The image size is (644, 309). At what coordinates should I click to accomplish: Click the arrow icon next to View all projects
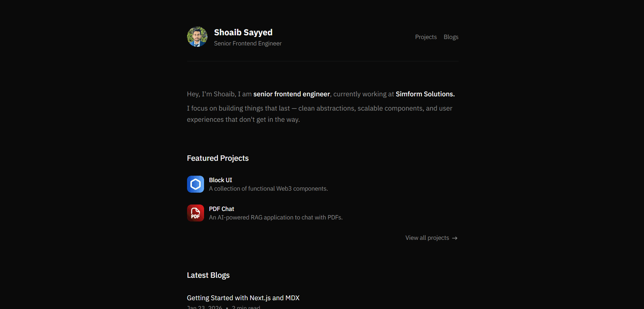point(455,238)
